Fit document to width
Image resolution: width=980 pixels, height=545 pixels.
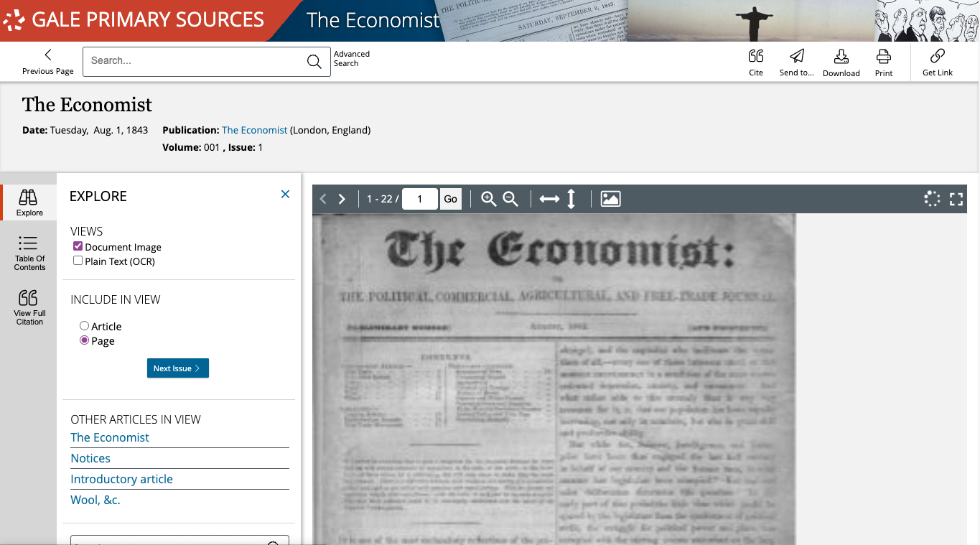549,199
